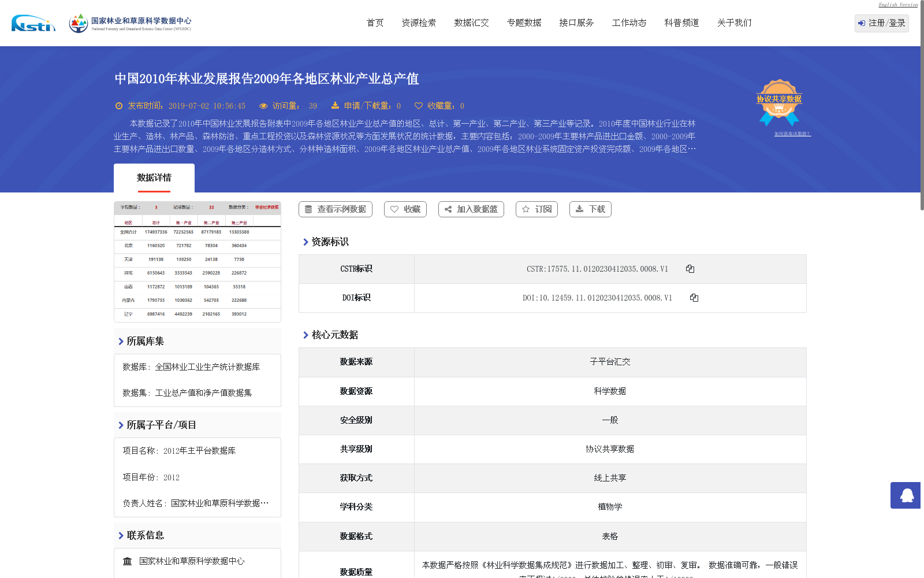The width and height of the screenshot is (924, 578).
Task: Click the 协议共享数据 value cell
Action: pos(610,449)
